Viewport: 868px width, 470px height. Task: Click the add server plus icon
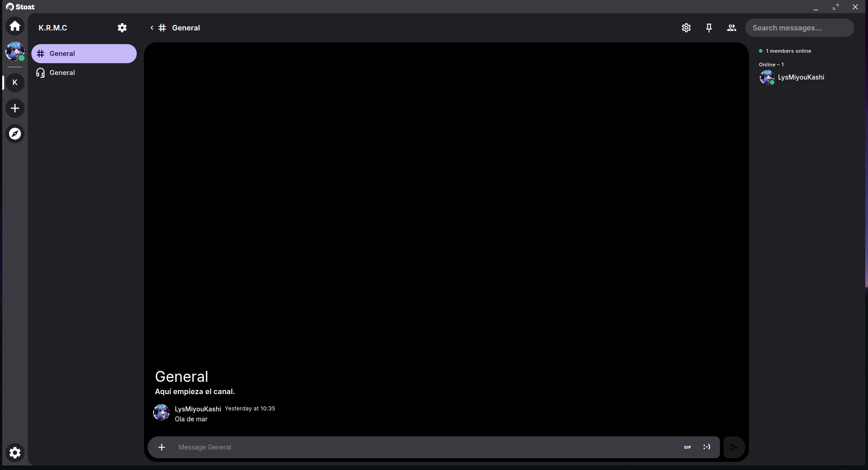point(15,108)
